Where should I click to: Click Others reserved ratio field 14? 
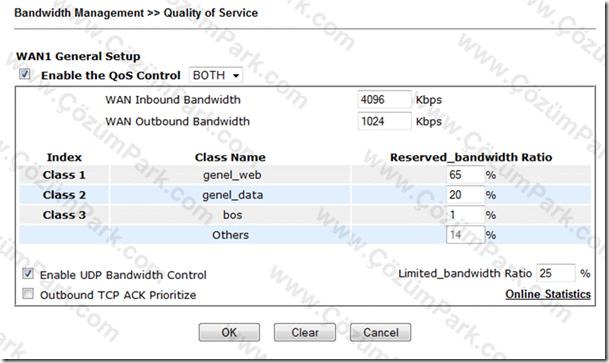[x=465, y=235]
